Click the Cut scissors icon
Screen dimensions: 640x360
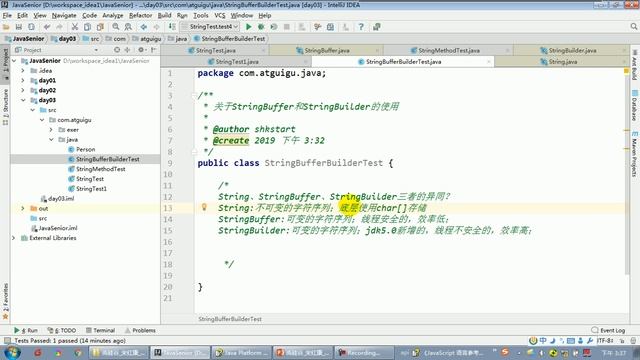(x=75, y=27)
